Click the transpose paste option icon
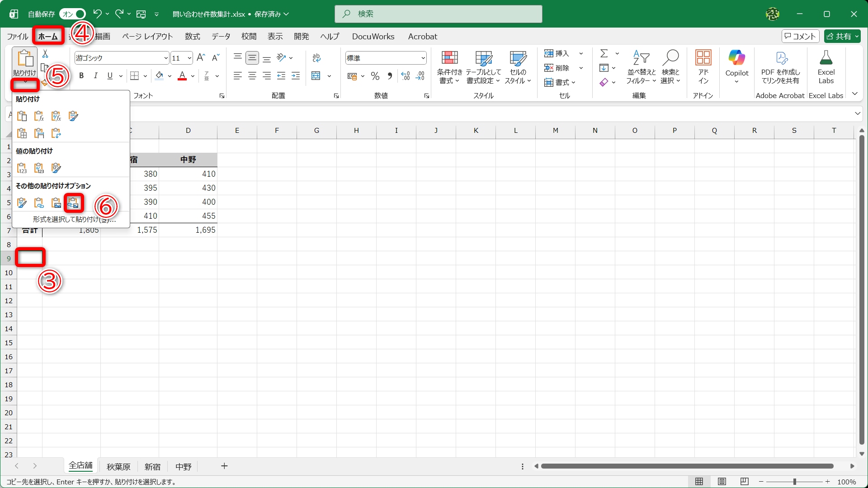Viewport: 868px width, 488px height. 56,133
